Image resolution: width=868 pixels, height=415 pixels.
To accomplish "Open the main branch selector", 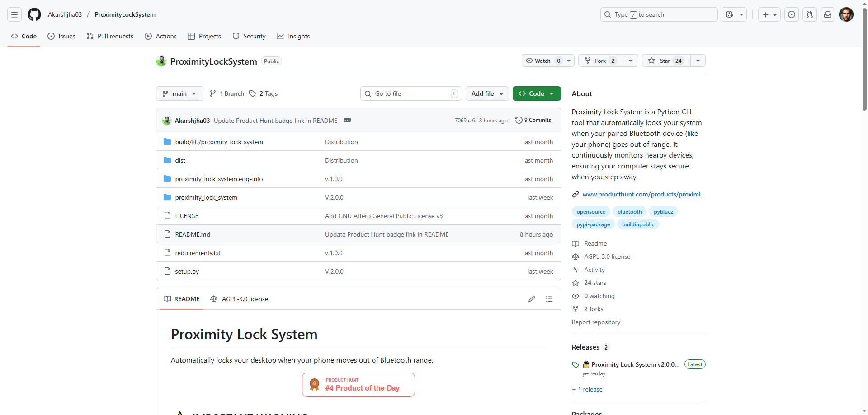I will [x=179, y=93].
